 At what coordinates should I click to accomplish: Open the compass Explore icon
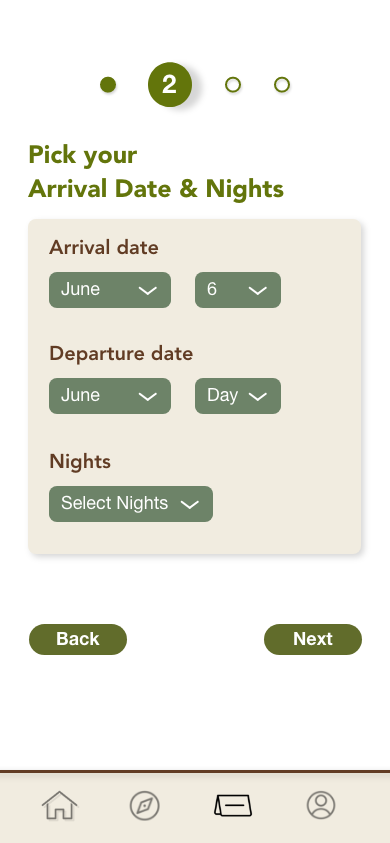(145, 806)
